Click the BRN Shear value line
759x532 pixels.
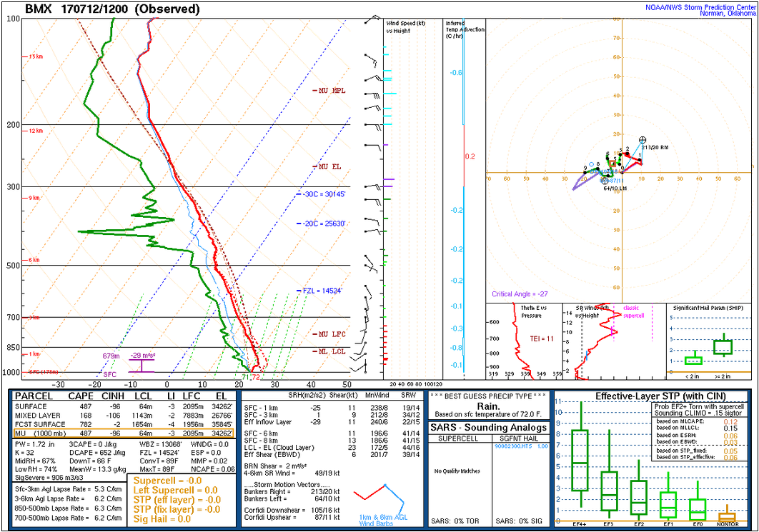click(x=276, y=466)
